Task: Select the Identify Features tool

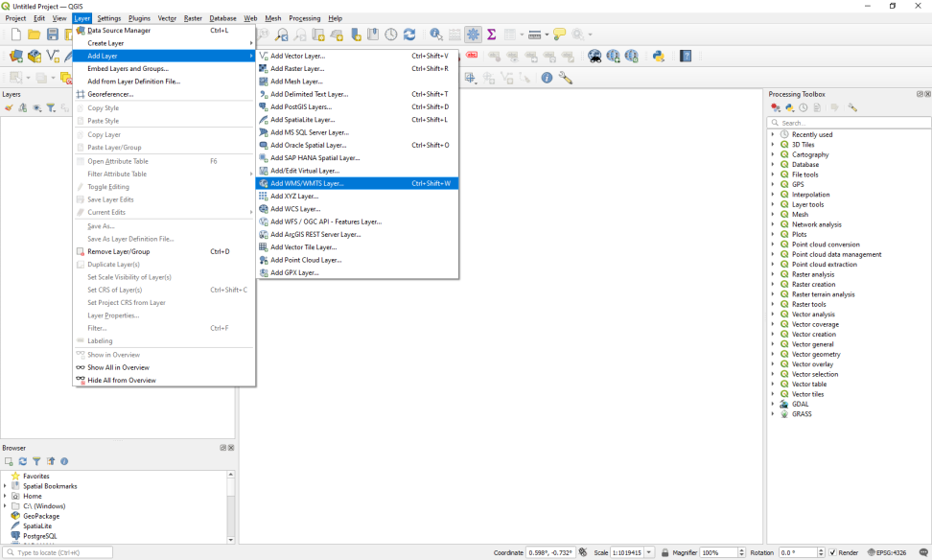Action: [436, 35]
